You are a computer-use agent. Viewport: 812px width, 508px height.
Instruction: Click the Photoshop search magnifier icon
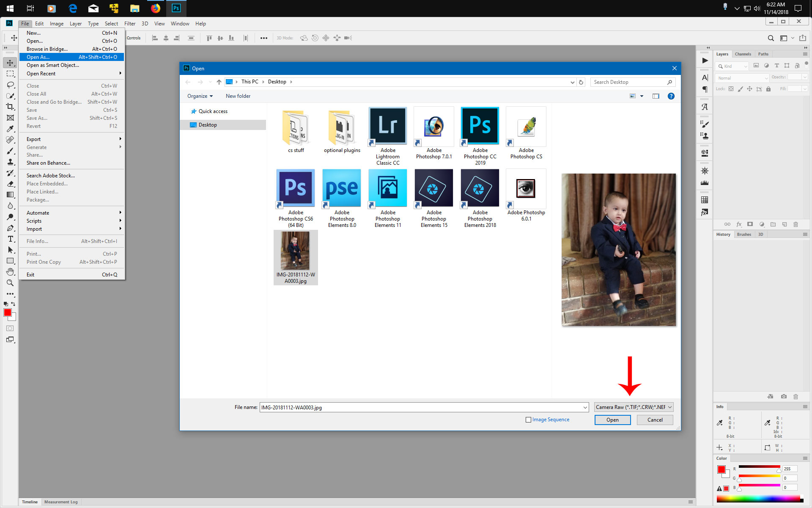(771, 38)
